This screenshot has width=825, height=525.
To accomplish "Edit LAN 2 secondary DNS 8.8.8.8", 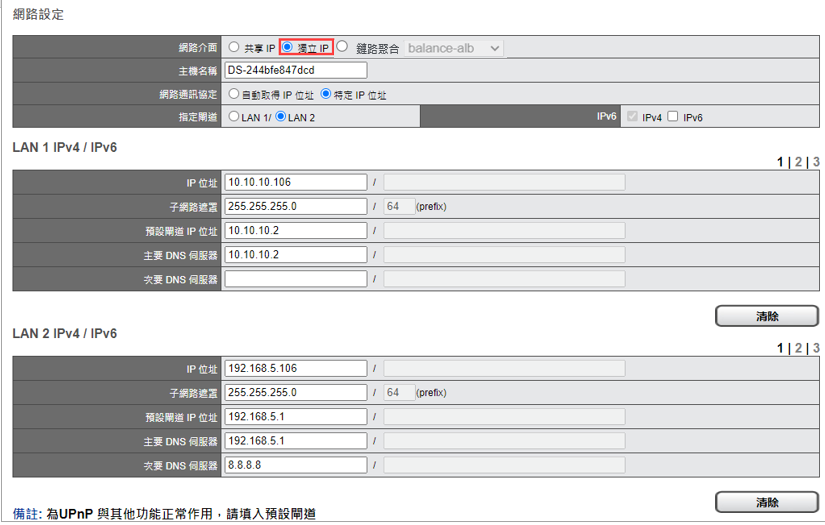I will pyautogui.click(x=296, y=465).
